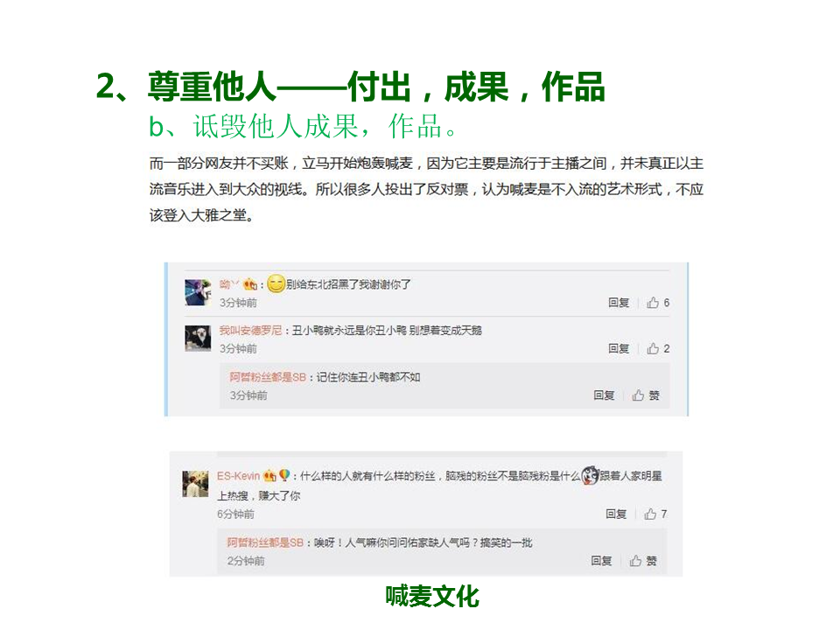
Task: Click the smiley emoji in first comment
Action: (x=276, y=283)
